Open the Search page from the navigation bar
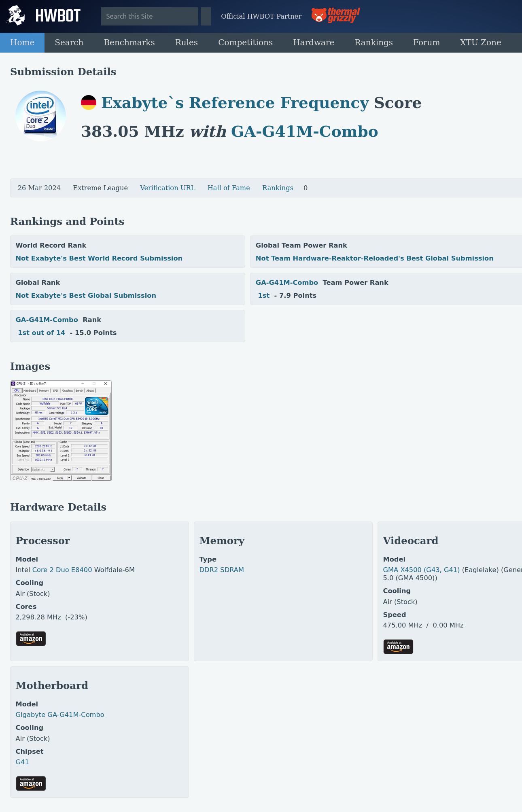 pos(69,42)
